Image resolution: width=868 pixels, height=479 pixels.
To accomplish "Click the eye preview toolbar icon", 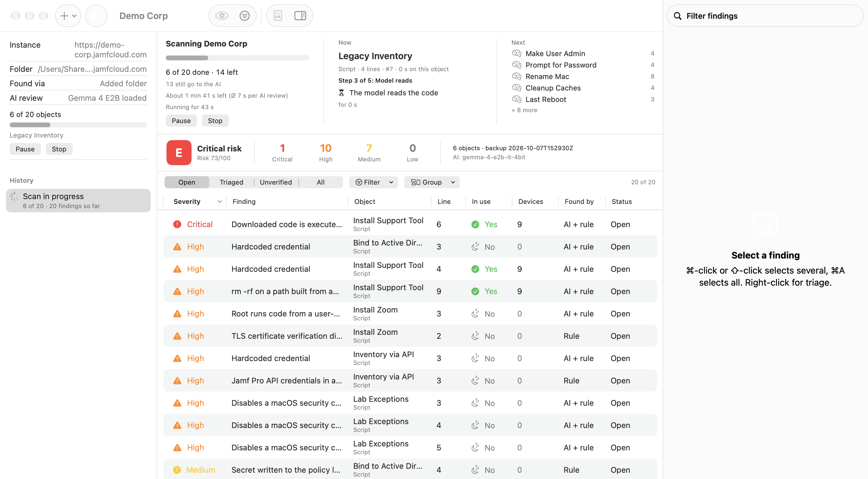I will pyautogui.click(x=222, y=15).
